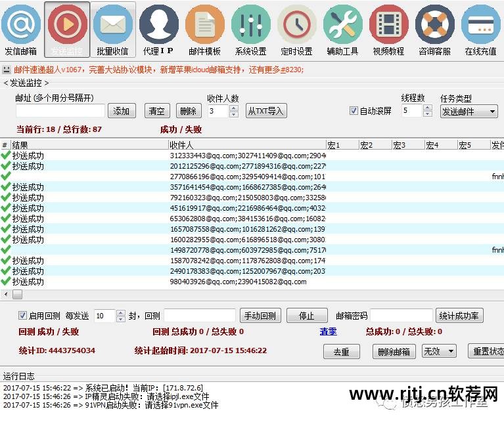Open 辅助工具 wrench icon

coord(342,24)
